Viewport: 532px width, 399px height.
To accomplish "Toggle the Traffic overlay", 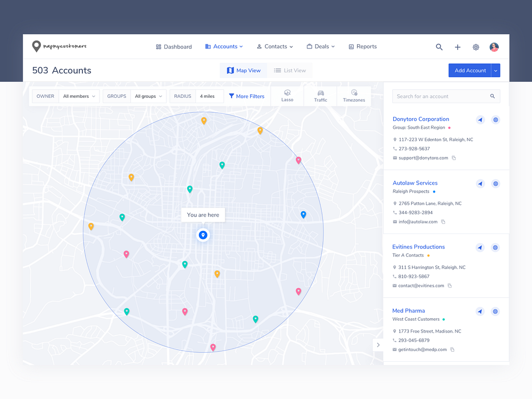I will pos(320,96).
